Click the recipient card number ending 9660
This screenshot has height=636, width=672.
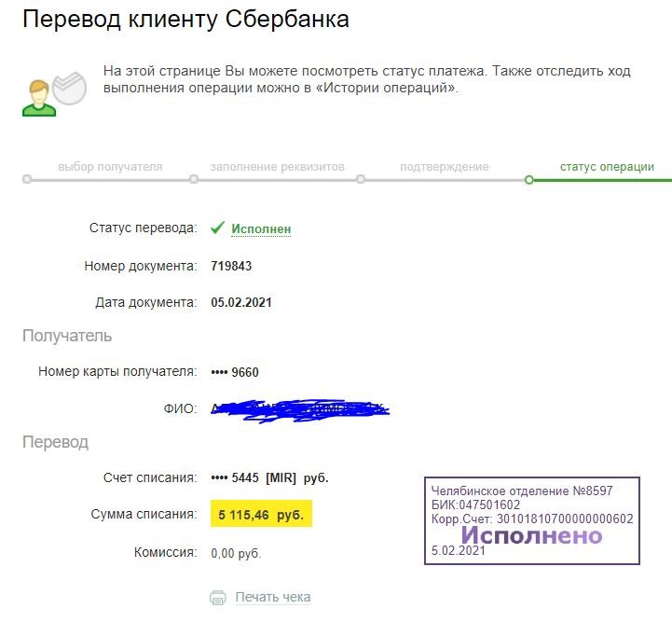[235, 372]
